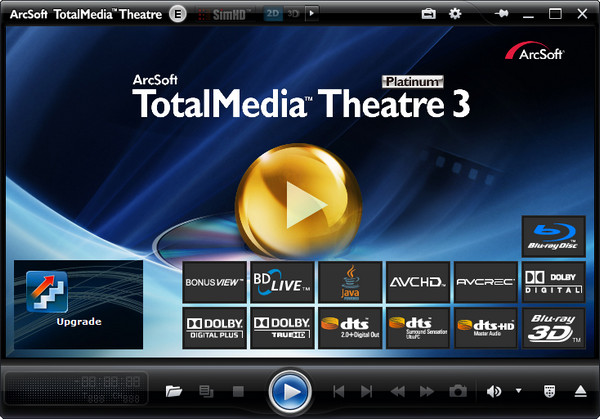Click the large golden play orb
Screen dimensions: 600x419
pyautogui.click(x=298, y=201)
